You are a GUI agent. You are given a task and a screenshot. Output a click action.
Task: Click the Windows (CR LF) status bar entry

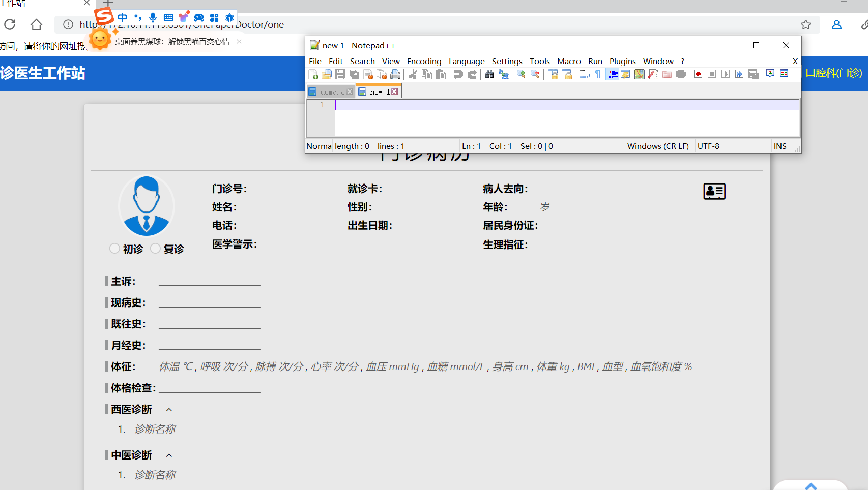[658, 146]
